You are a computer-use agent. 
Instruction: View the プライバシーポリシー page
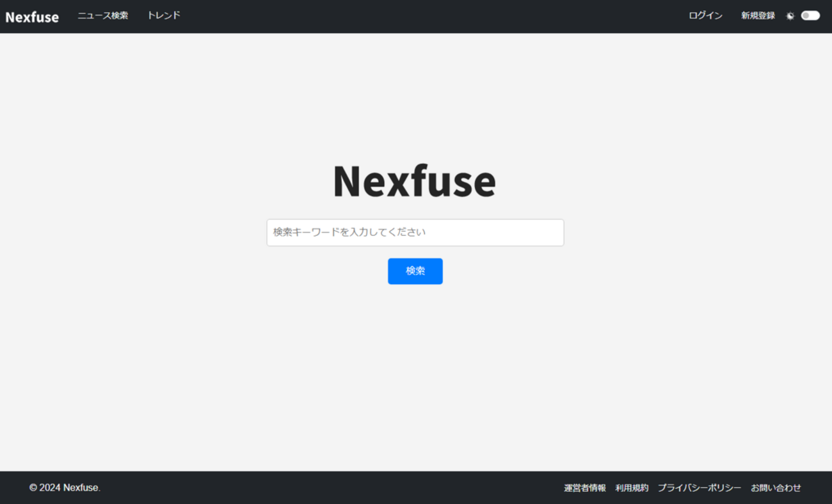coord(700,488)
